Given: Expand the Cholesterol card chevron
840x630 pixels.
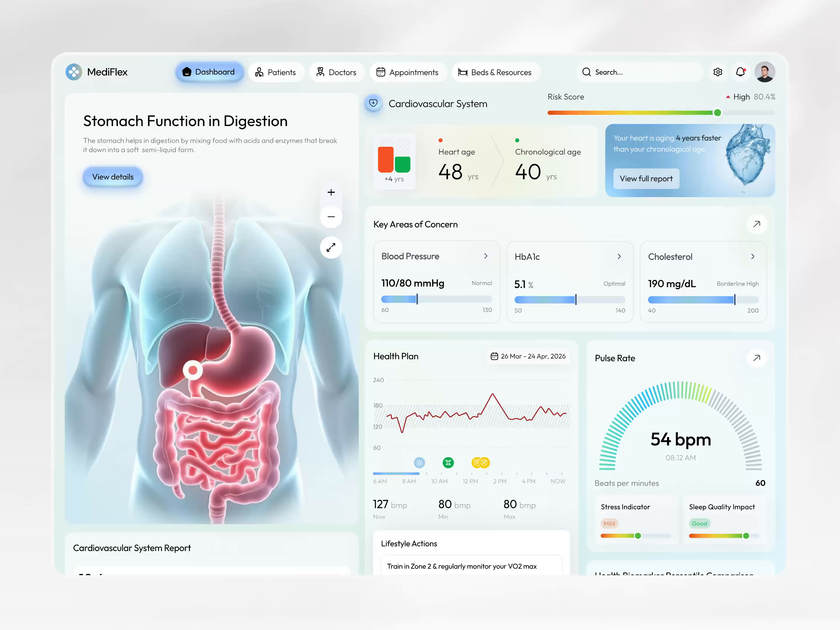Looking at the screenshot, I should (x=753, y=257).
